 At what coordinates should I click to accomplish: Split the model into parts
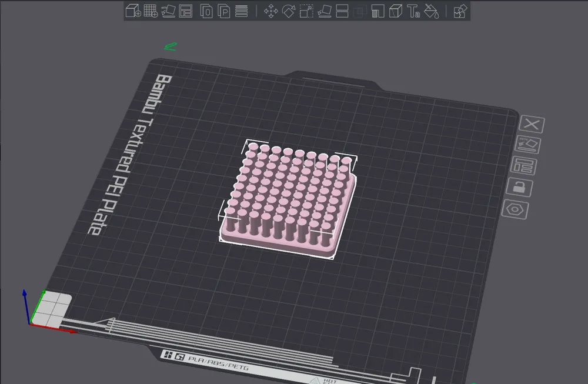tap(223, 12)
